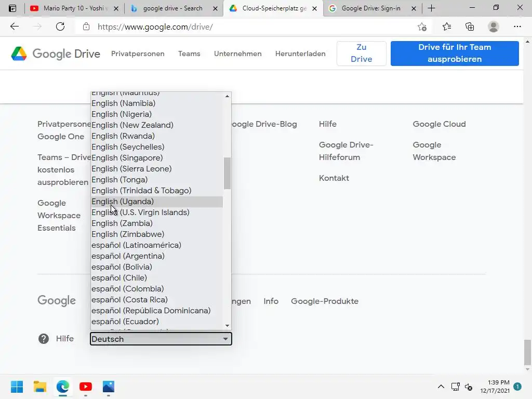Select English (Uganda) option
Viewport: 532px width, 399px height.
(x=157, y=202)
